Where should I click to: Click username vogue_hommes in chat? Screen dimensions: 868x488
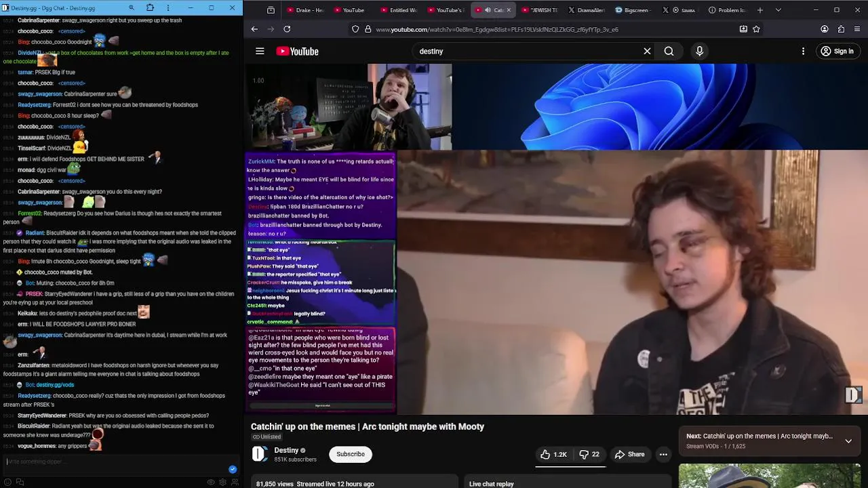point(36,446)
